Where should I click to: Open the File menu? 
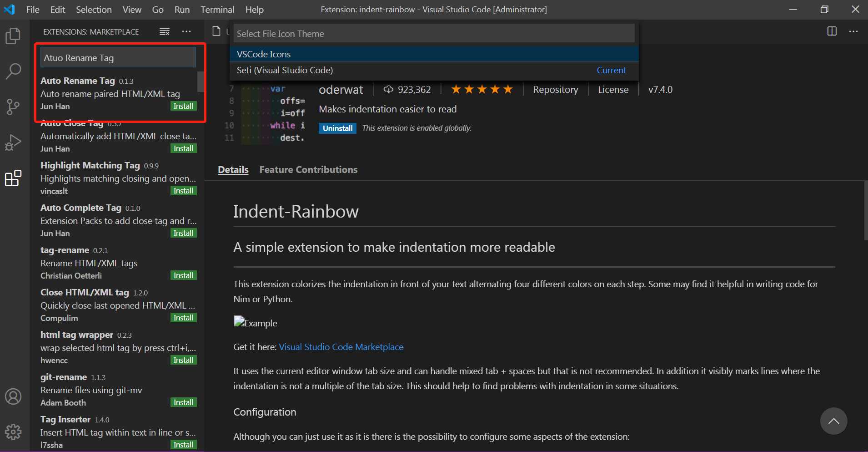tap(33, 10)
